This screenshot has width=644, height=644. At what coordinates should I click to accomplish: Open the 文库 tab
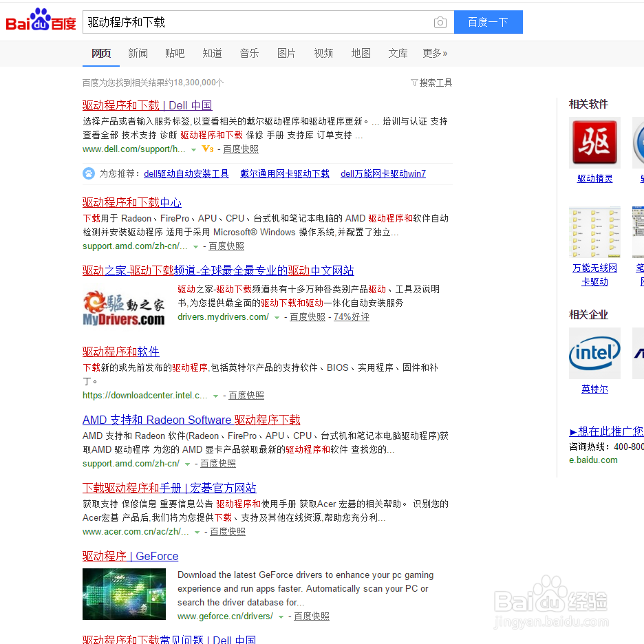click(398, 54)
